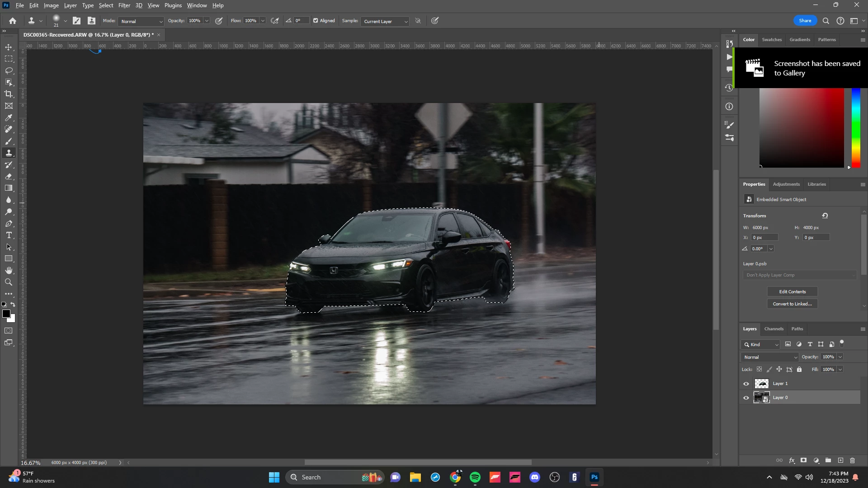The image size is (868, 488).
Task: Uncheck the Aligned checkbox
Action: (316, 21)
